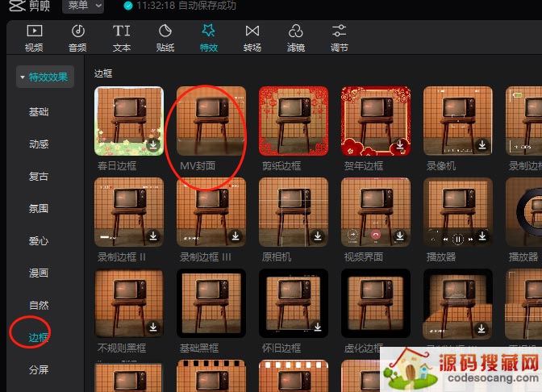
Task: Switch to the 分屏 effects category
Action: 39,370
